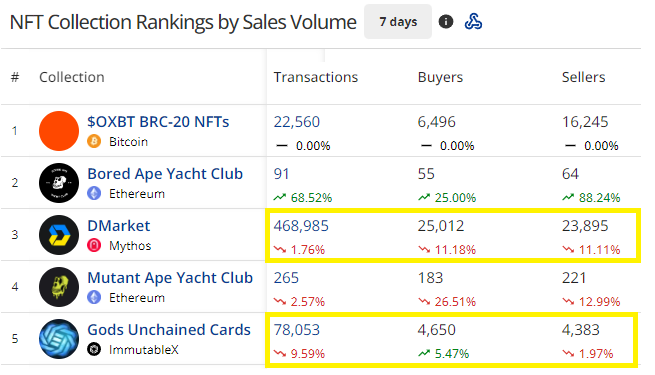Image resolution: width=655 pixels, height=375 pixels.
Task: Click Ethereum icon under Mutant Ape
Action: tap(94, 297)
